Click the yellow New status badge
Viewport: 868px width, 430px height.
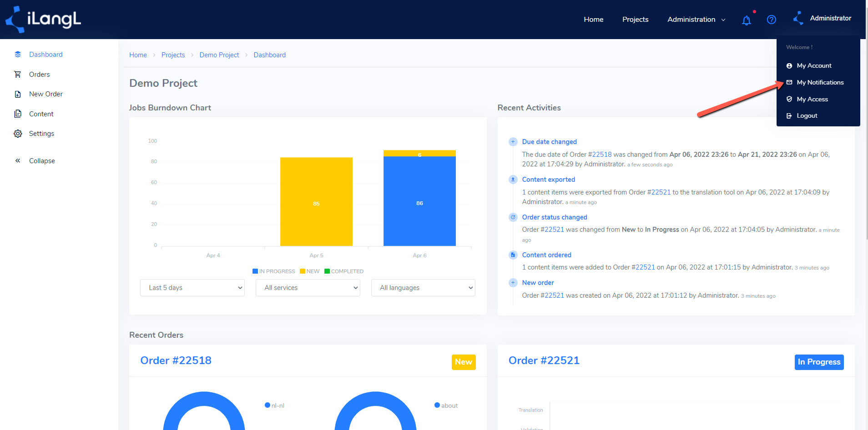tap(464, 362)
